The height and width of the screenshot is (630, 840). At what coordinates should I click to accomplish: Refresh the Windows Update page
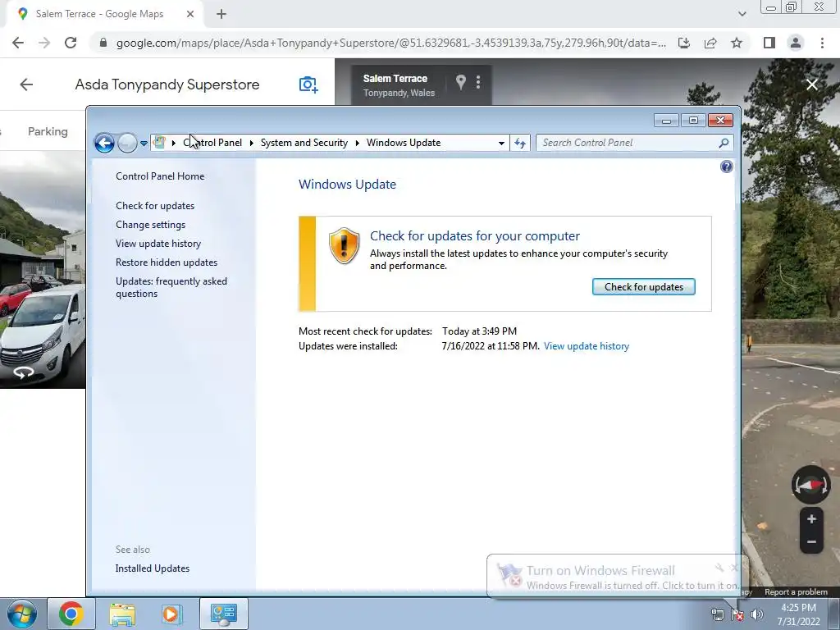click(x=520, y=143)
